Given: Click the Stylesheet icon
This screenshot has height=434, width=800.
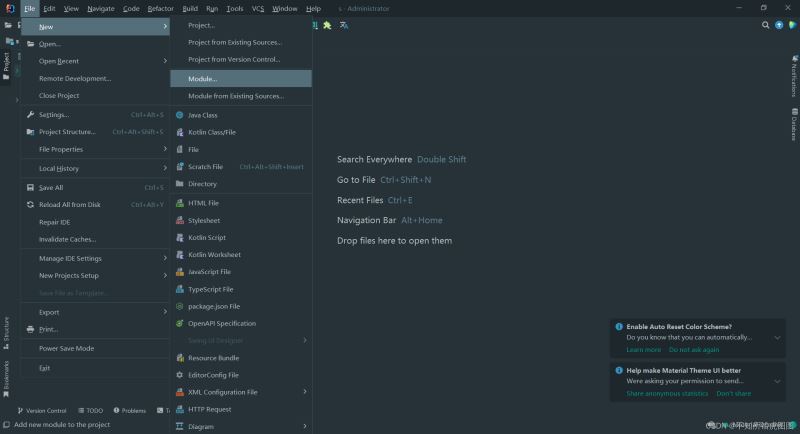Looking at the screenshot, I should pos(180,220).
